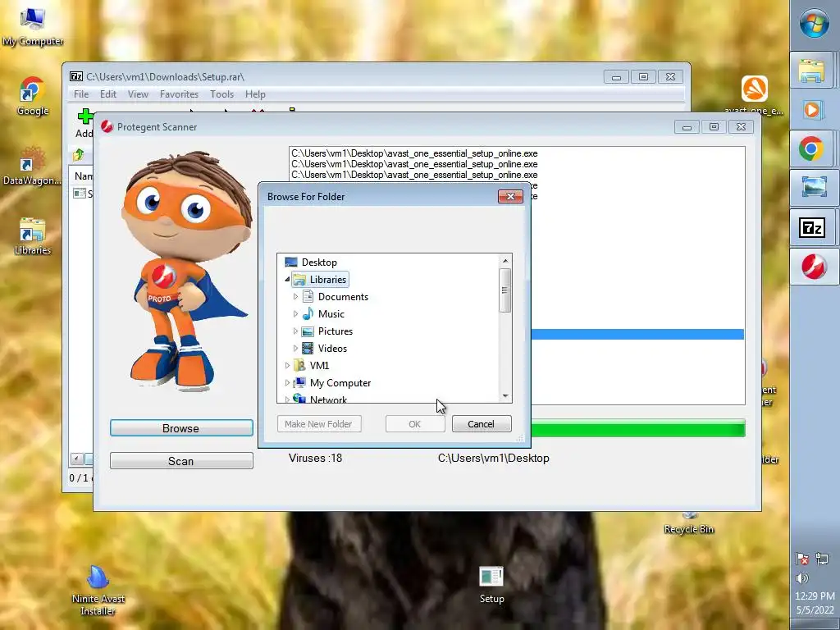
Task: Click the Browse button
Action: pos(181,428)
